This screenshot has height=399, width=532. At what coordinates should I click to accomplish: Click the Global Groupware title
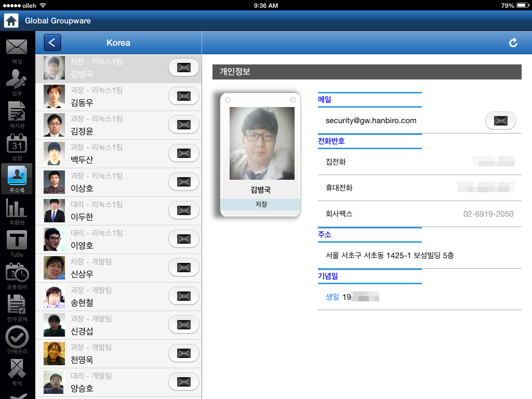(x=58, y=21)
